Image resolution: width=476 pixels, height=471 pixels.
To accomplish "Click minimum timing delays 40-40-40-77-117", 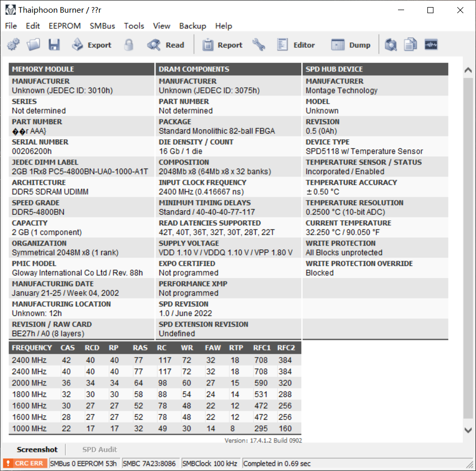I will [x=207, y=212].
